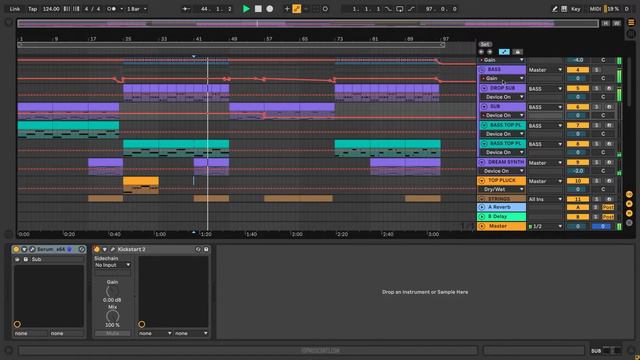Open Serum plug-in window wrench icon
Viewport: 640px width, 360px height.
(x=32, y=249)
